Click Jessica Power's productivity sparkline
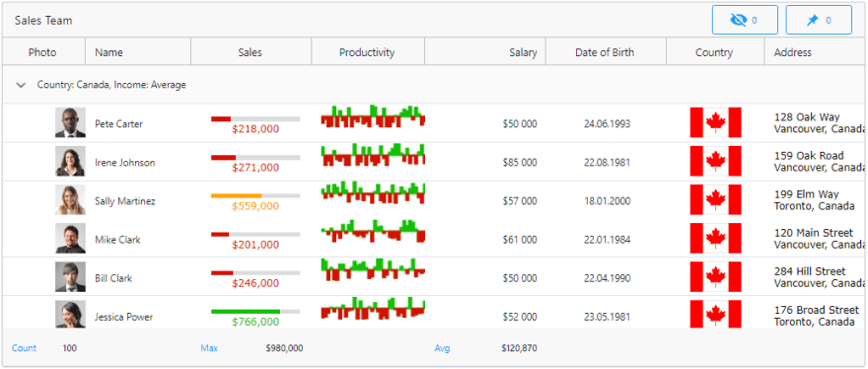Viewport: 868px width, 369px height. 373,309
